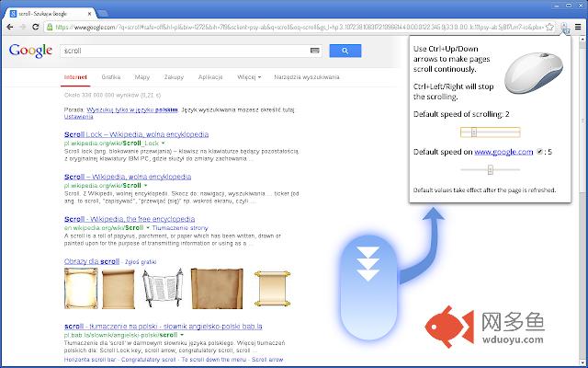
Task: Click the 'Default values take effect' note text
Action: point(484,190)
